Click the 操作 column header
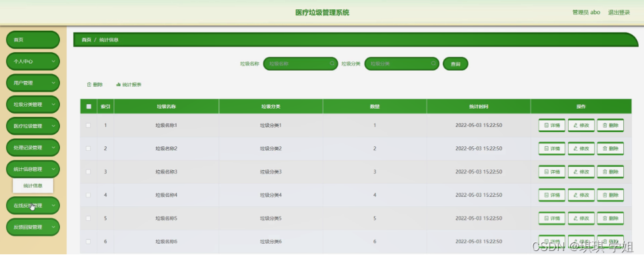Viewport: 644px width, 259px height. (581, 107)
